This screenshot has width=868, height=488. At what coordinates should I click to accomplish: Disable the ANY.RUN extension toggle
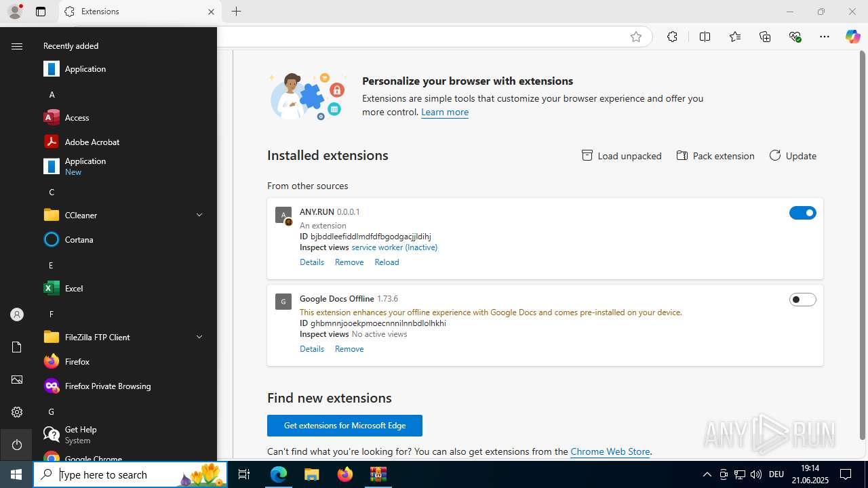point(802,213)
